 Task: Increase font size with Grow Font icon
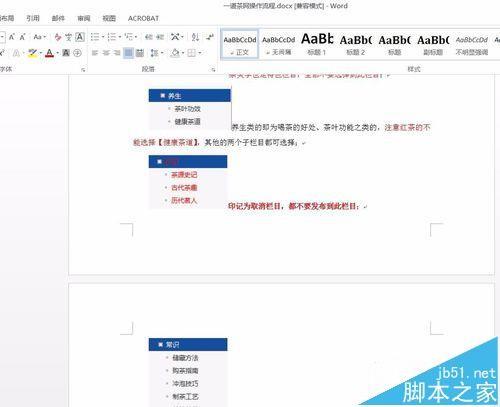point(12,37)
